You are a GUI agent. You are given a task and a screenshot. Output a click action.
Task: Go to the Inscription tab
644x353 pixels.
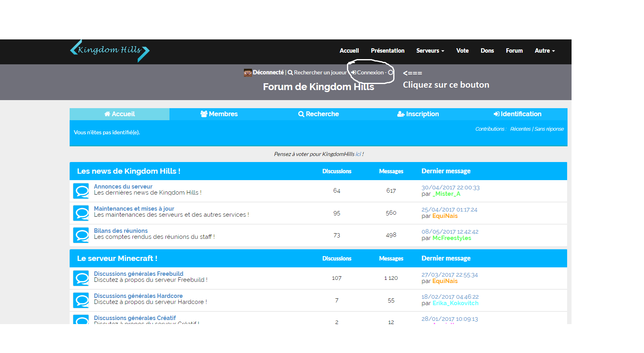(418, 114)
